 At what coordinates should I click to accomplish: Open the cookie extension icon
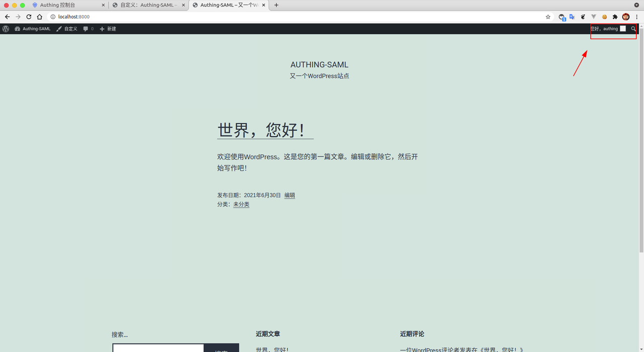(x=604, y=17)
